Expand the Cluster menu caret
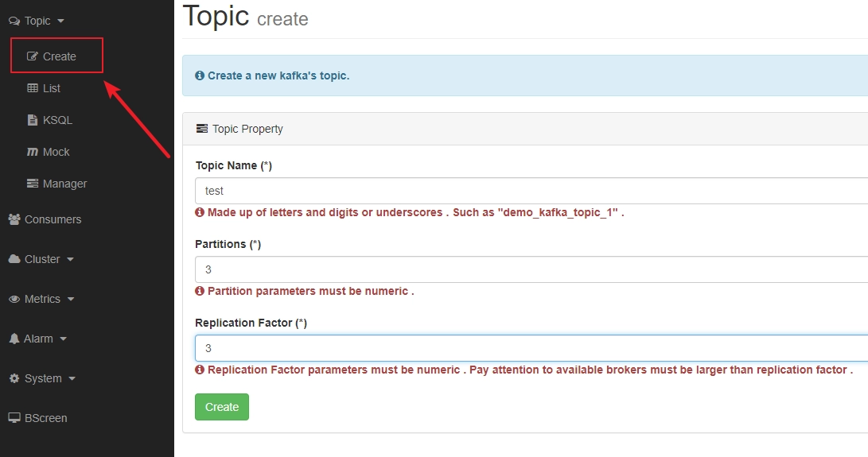The image size is (868, 457). click(70, 259)
